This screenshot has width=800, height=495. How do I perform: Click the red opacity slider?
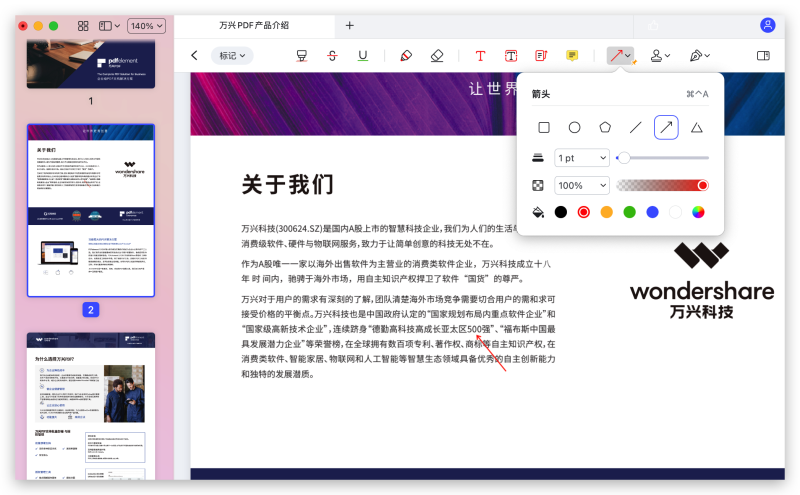pos(663,185)
